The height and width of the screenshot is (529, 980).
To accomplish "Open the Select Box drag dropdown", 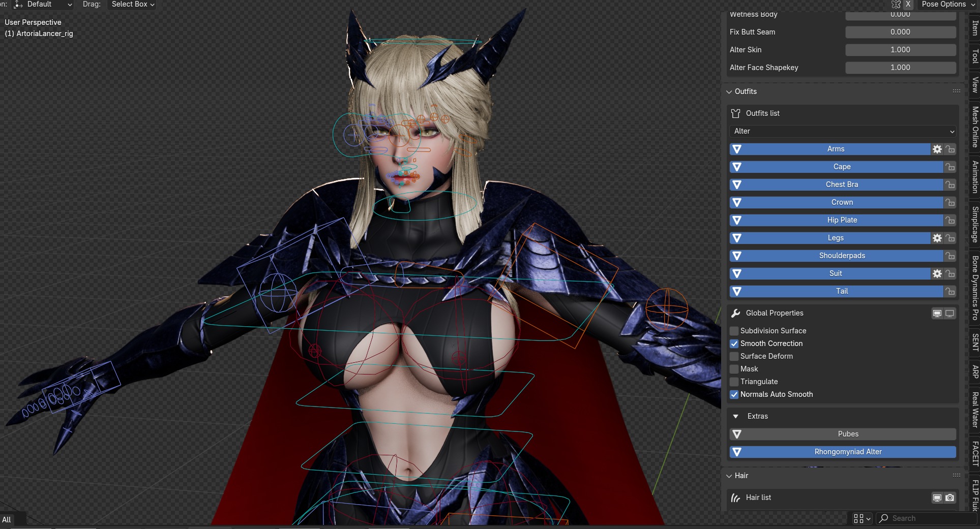I will pos(132,4).
